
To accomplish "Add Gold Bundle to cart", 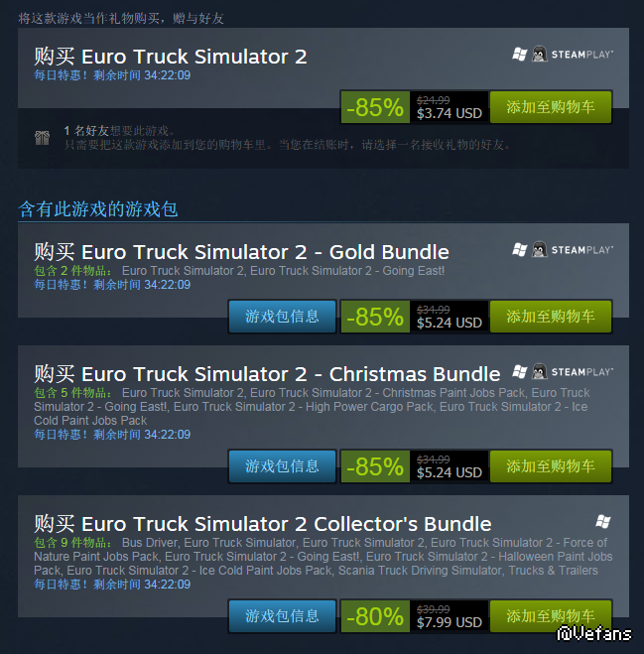I will (x=551, y=317).
